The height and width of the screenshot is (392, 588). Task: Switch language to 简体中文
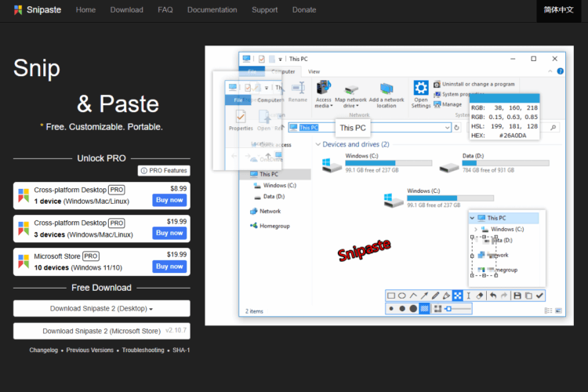coord(559,9)
